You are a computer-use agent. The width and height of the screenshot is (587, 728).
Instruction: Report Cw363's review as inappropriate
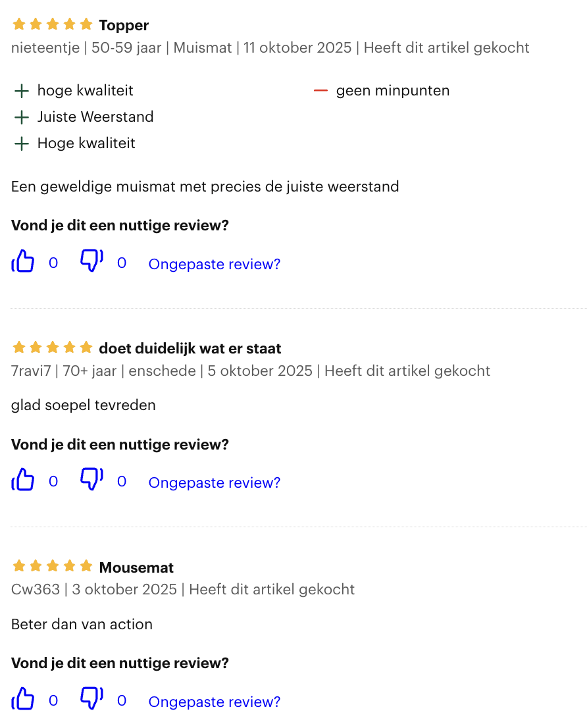[215, 702]
